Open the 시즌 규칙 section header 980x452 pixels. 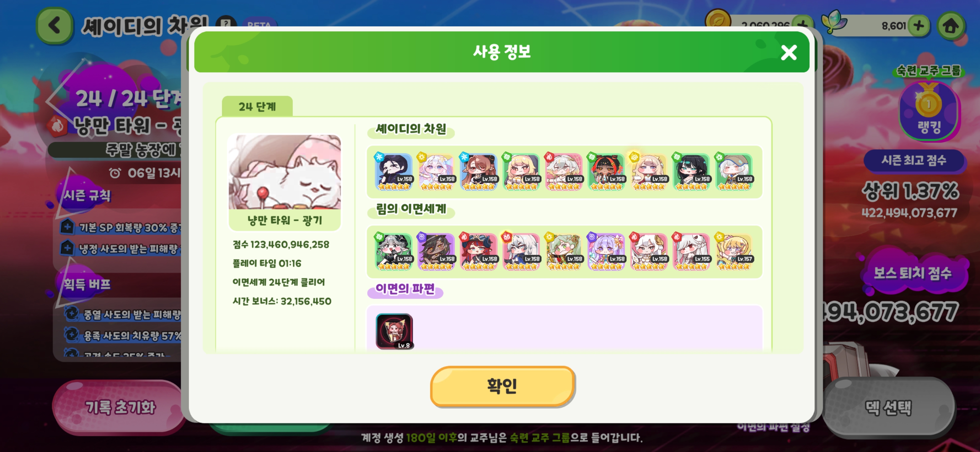(87, 196)
